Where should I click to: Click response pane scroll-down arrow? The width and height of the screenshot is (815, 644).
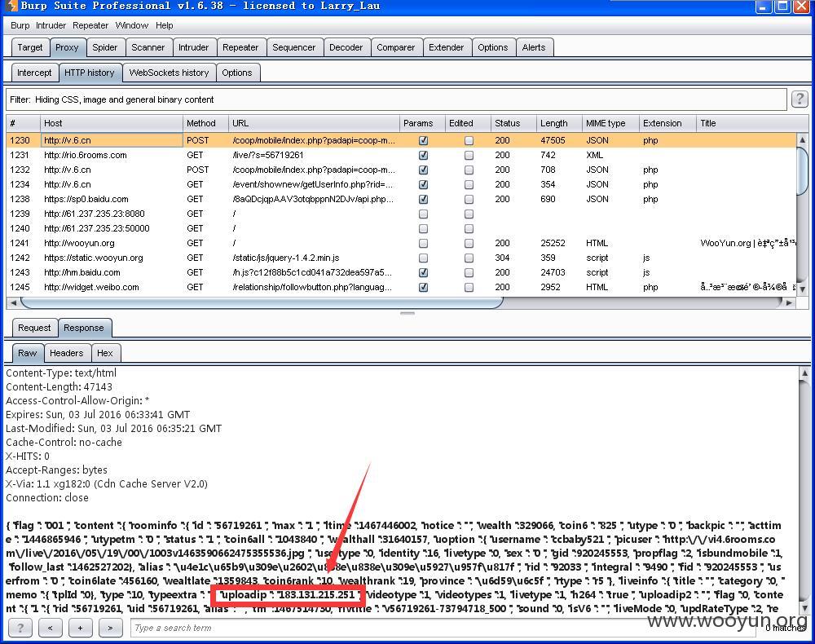pyautogui.click(x=804, y=607)
